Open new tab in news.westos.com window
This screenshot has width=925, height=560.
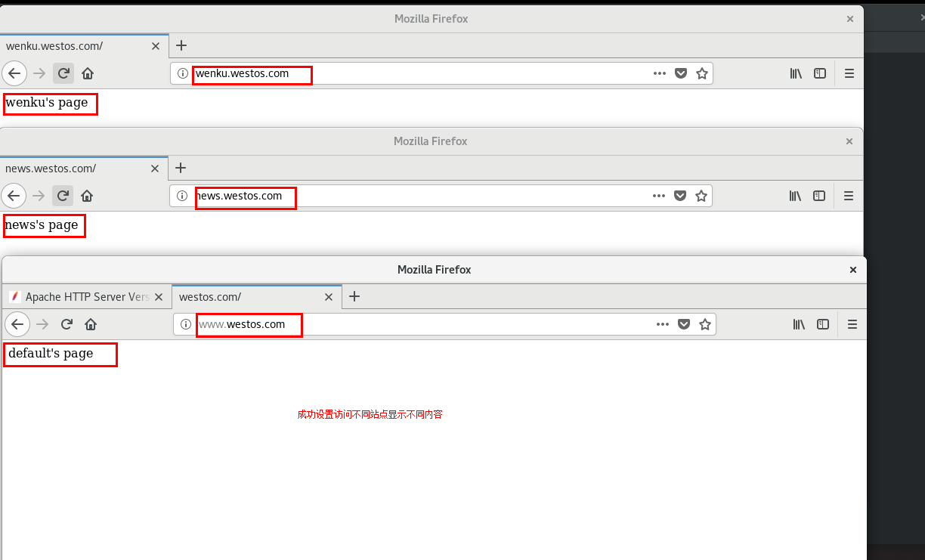[x=180, y=168]
